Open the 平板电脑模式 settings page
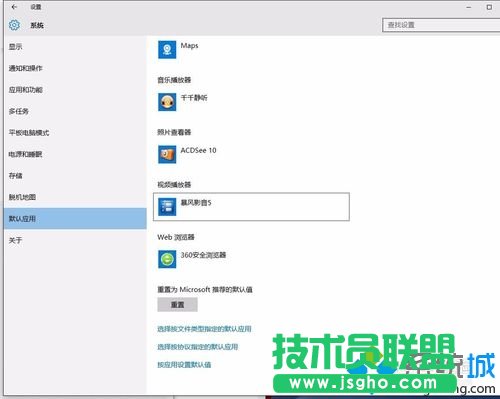 [75, 133]
